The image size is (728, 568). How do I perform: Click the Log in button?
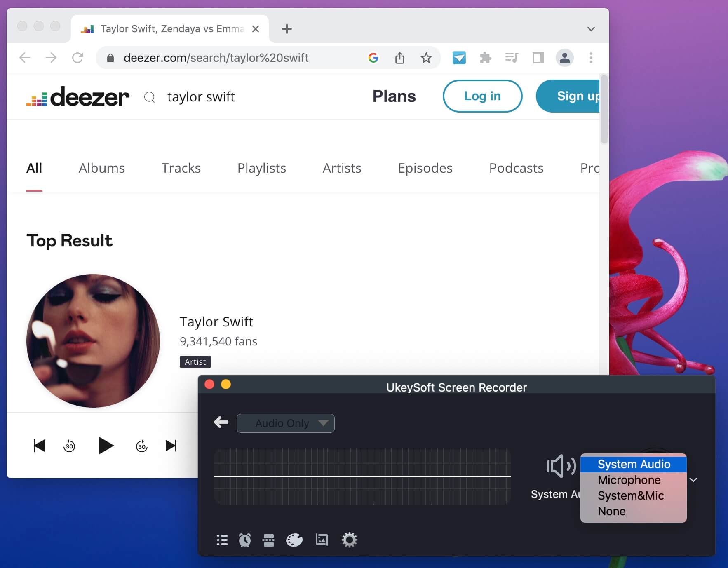coord(482,96)
